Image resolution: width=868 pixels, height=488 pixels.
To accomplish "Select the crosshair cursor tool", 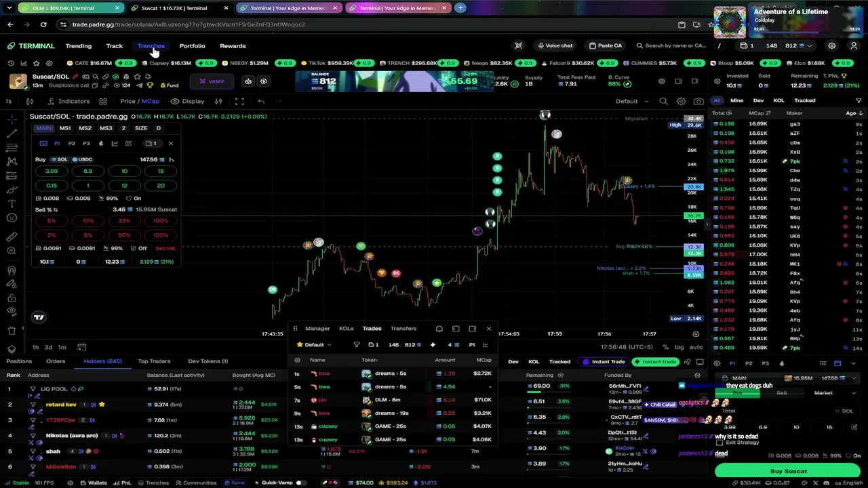I will tap(12, 119).
